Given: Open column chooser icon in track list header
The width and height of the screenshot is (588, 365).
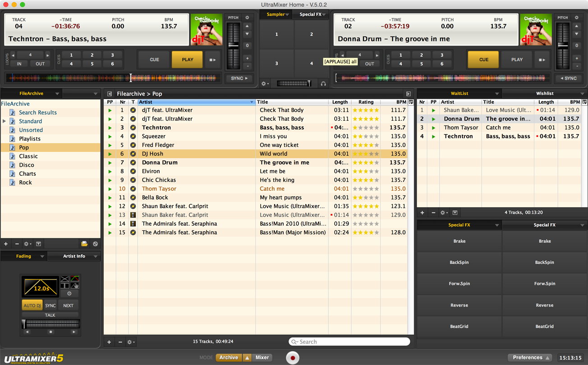Looking at the screenshot, I should coord(411,102).
